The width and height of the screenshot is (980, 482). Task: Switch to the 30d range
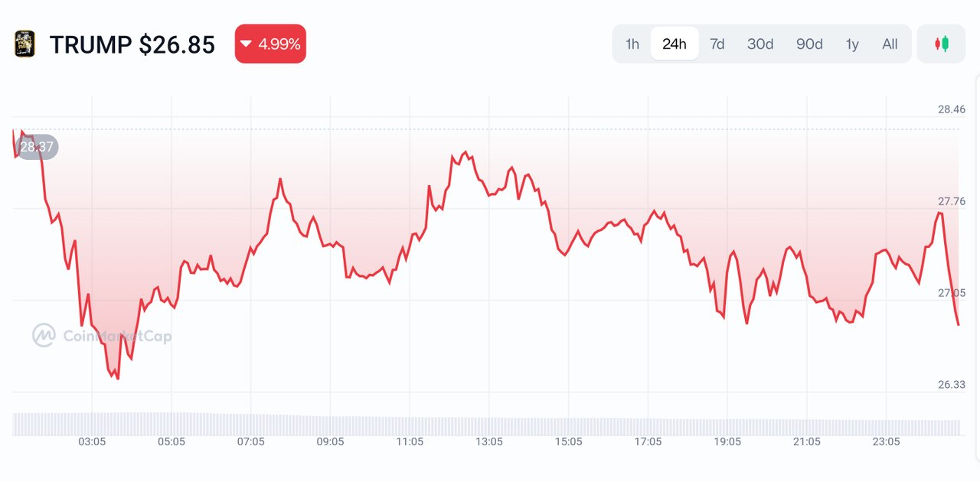(760, 44)
